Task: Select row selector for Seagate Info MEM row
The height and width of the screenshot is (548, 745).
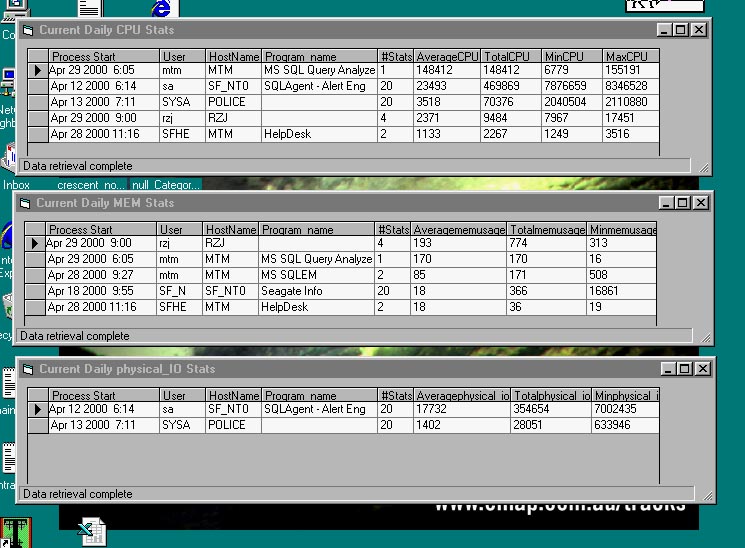Action: 35,291
